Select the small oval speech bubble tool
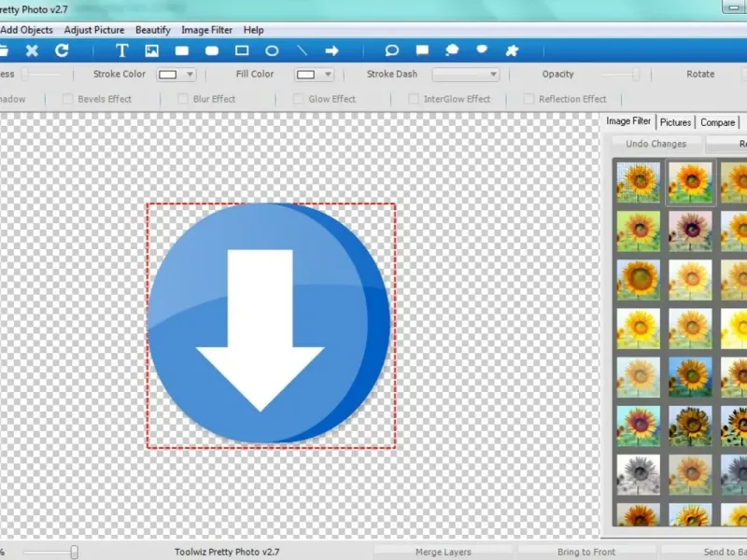Image resolution: width=747 pixels, height=560 pixels. point(482,49)
